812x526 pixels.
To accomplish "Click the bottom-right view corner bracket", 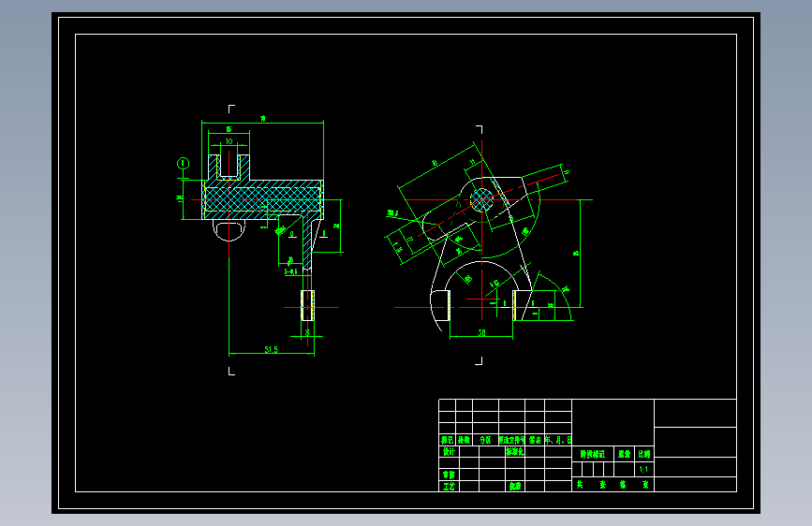I will [479, 361].
